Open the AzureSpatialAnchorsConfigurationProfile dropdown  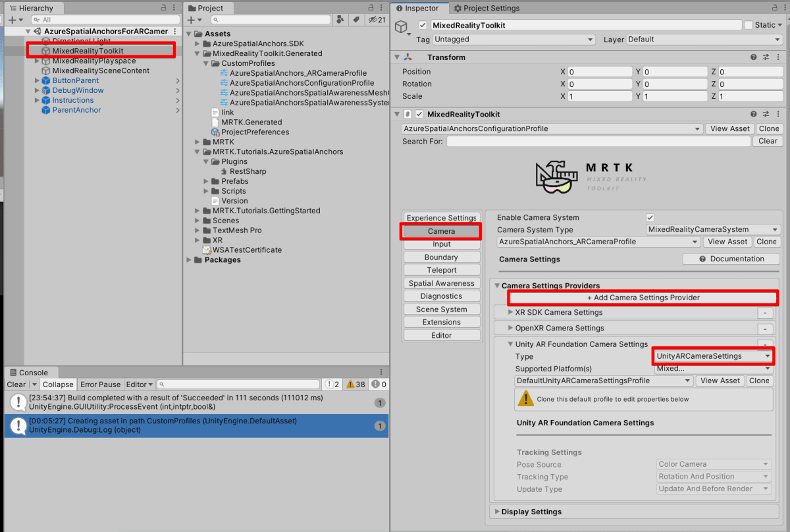[552, 129]
